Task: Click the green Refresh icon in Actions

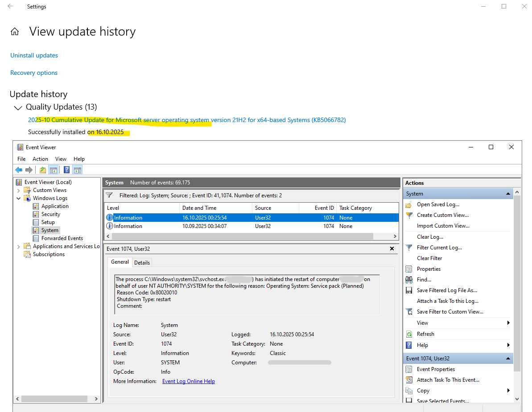Action: [409, 334]
